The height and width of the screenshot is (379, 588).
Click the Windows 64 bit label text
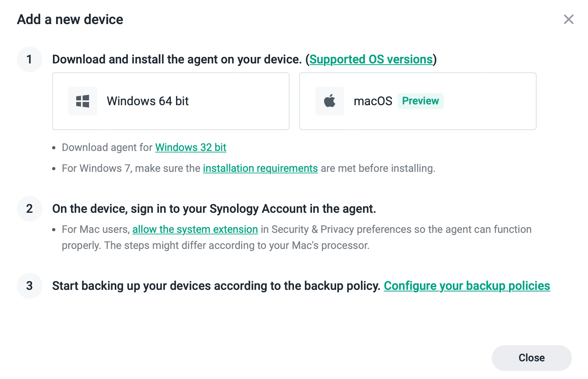tap(148, 101)
